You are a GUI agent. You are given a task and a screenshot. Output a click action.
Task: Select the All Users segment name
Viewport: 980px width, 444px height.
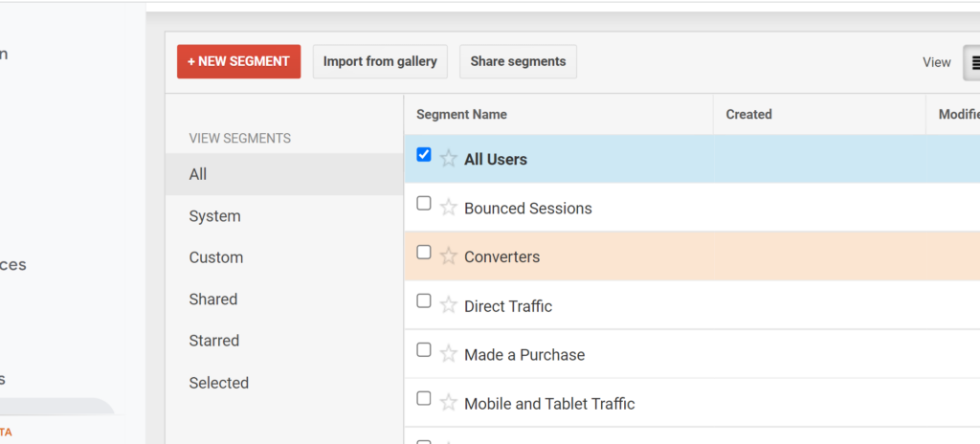pos(496,160)
